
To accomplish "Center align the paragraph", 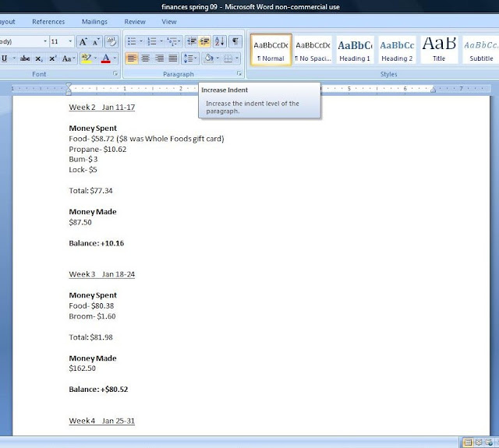I will tap(146, 58).
